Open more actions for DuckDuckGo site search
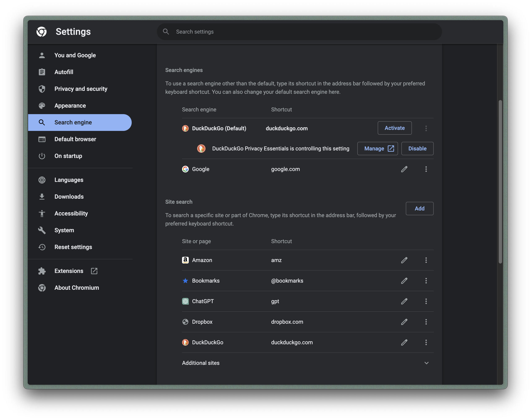Screen dimensions: 531x420 tap(426, 342)
